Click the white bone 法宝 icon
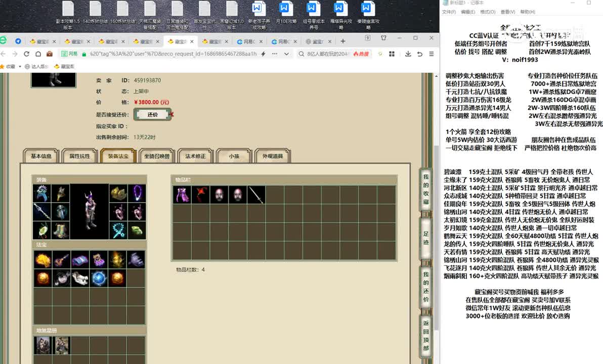 tap(79, 278)
